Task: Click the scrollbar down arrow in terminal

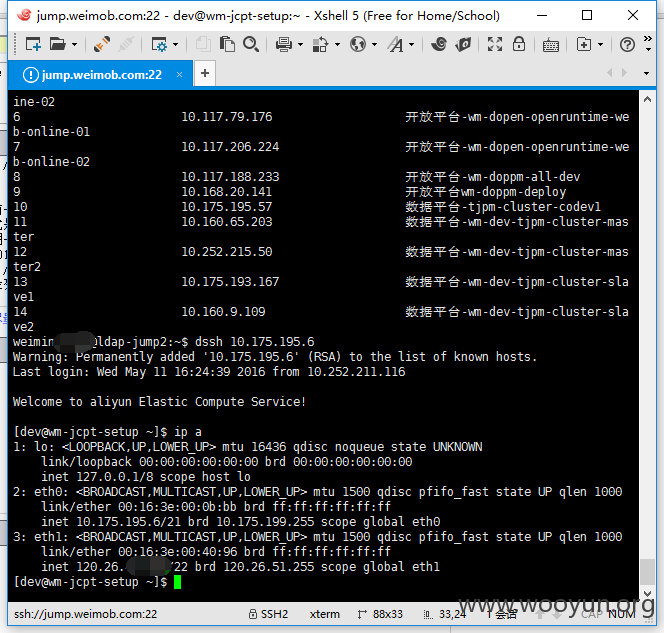Action: coord(647,594)
